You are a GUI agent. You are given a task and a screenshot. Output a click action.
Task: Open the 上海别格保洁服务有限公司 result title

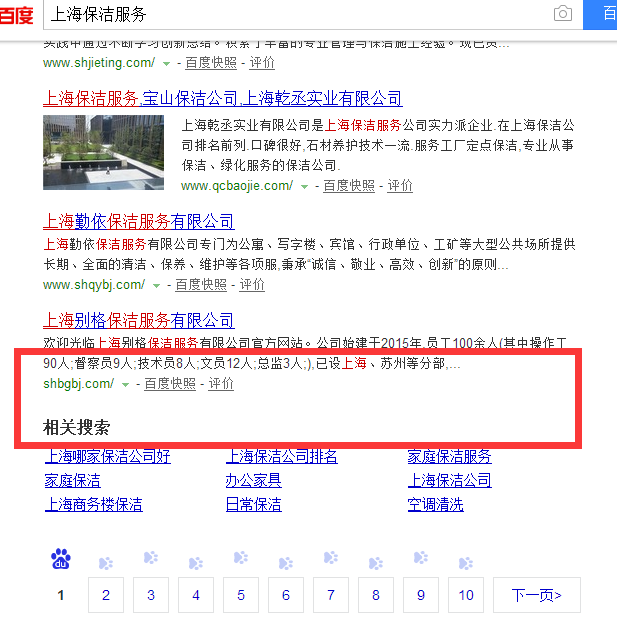(x=138, y=320)
